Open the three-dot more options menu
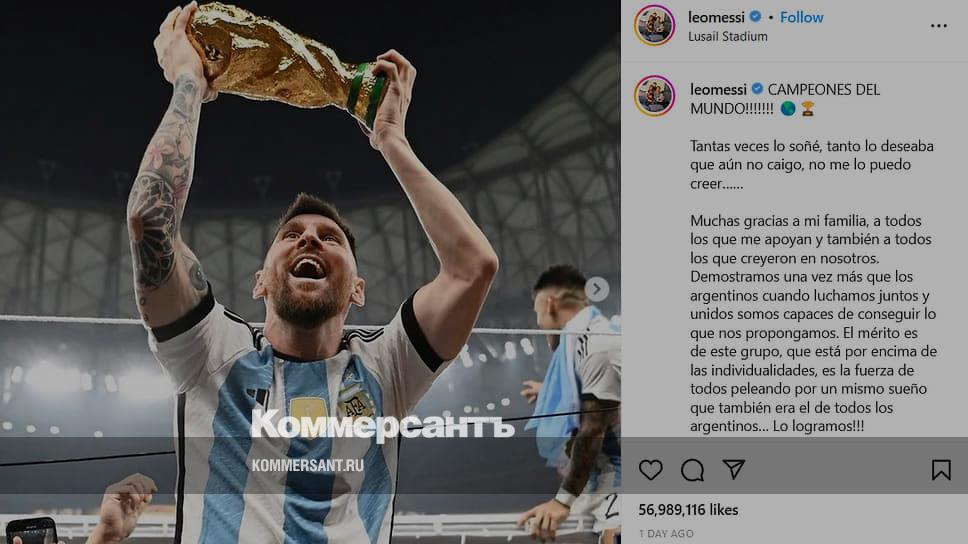 pos(938,26)
